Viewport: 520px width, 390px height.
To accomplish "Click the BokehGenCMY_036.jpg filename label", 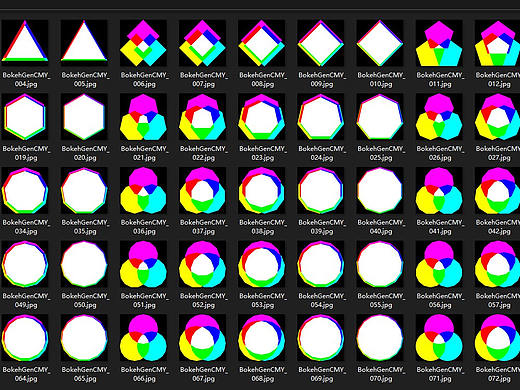I will point(144,227).
